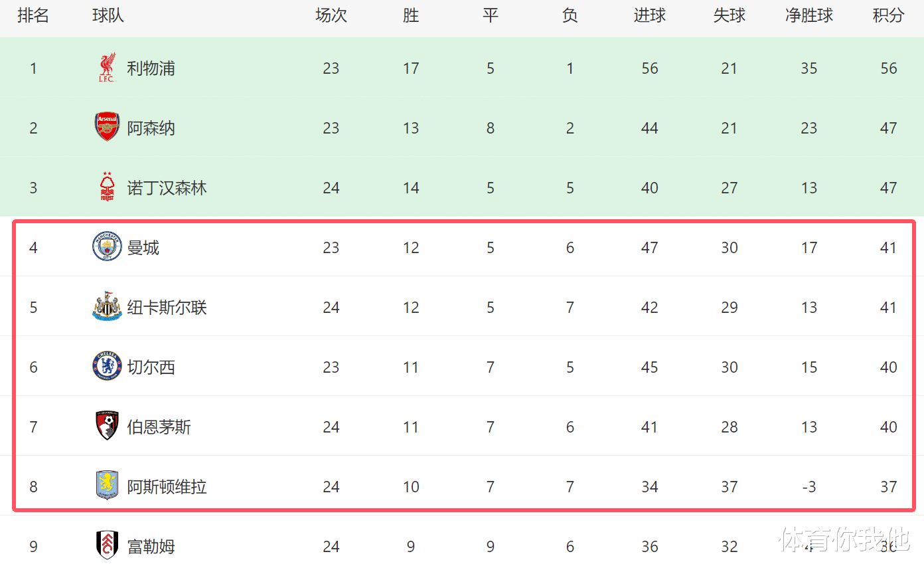The image size is (924, 570).
Task: Click the 进球 column header
Action: (x=649, y=16)
